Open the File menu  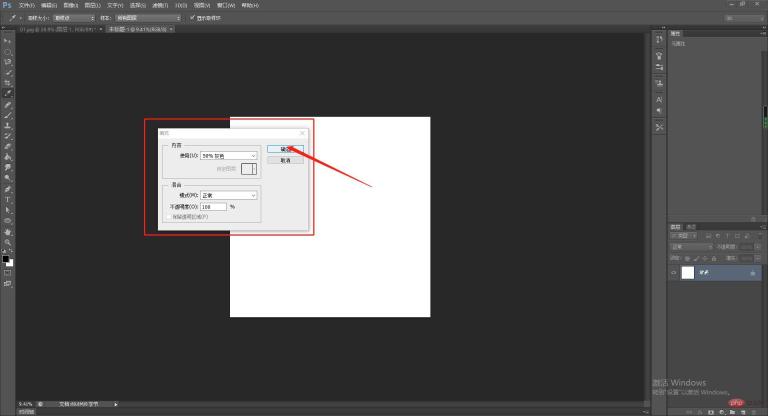coord(27,5)
